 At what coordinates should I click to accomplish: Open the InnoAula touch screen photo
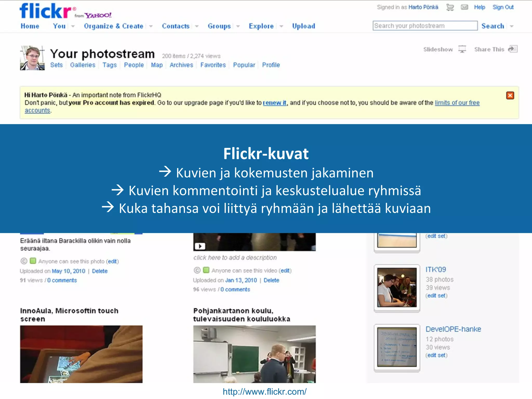tap(81, 354)
